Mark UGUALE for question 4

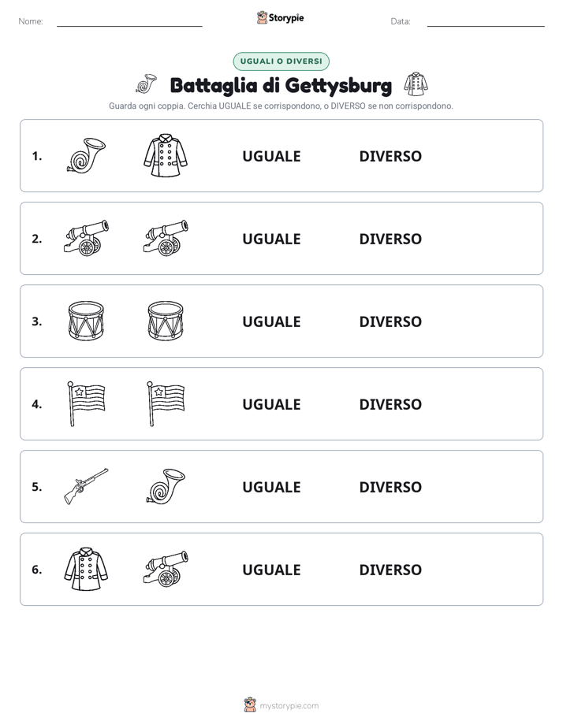pyautogui.click(x=271, y=404)
